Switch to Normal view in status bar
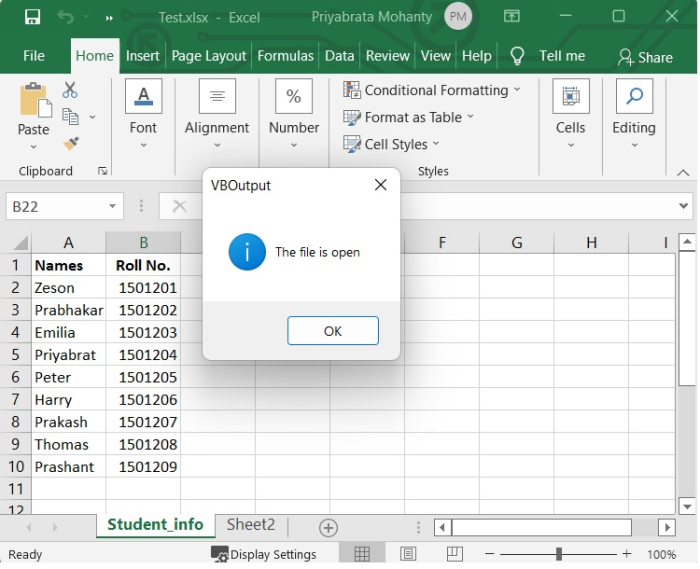This screenshot has height=569, width=700. pyautogui.click(x=362, y=554)
